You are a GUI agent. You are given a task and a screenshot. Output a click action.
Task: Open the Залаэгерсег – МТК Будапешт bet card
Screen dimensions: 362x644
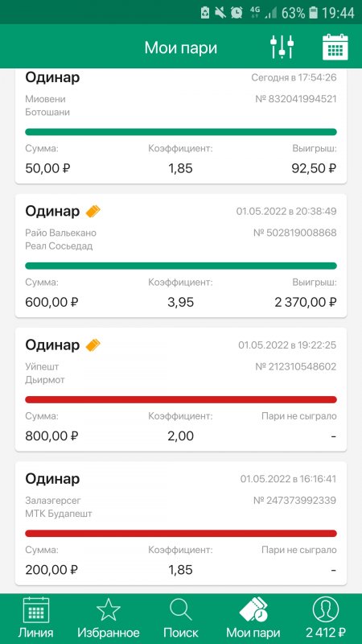(181, 523)
